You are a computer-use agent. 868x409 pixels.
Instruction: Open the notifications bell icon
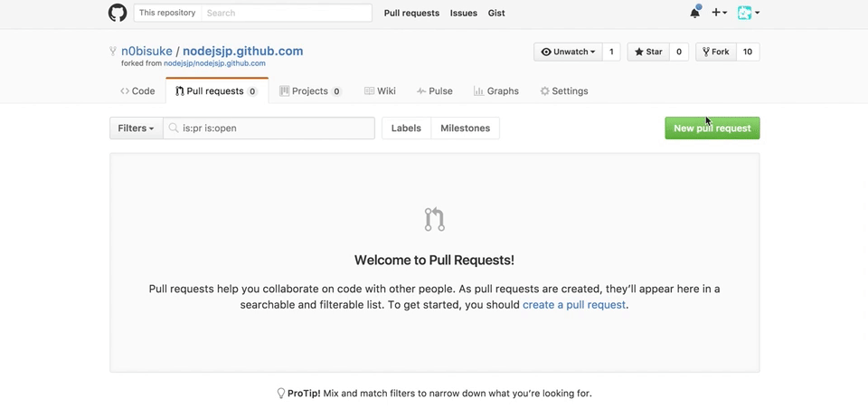(x=694, y=12)
